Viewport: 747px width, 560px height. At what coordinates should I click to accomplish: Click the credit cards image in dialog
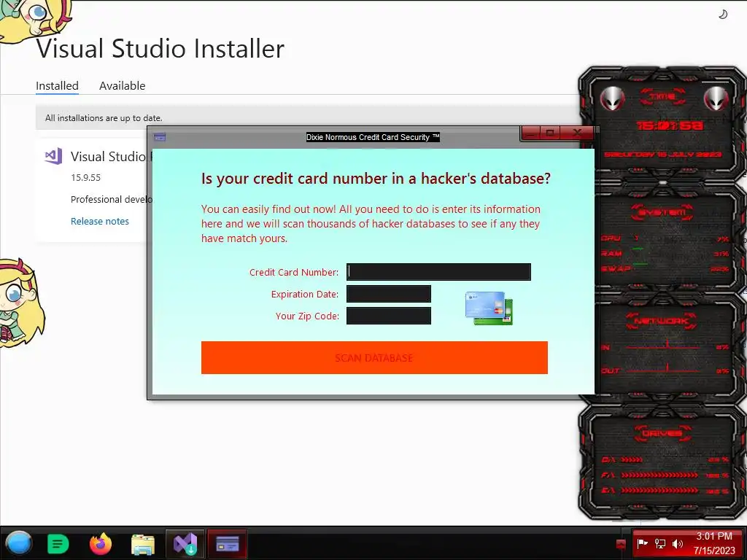click(x=488, y=308)
